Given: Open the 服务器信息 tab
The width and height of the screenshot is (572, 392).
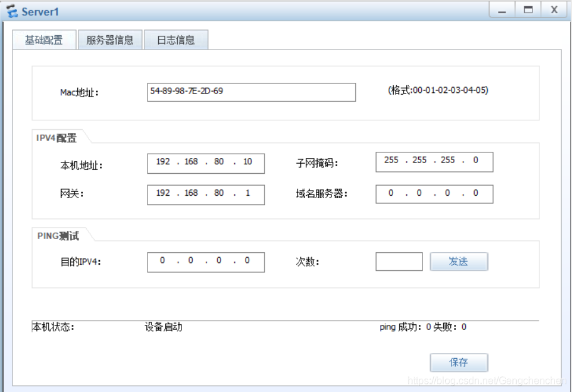Looking at the screenshot, I should [x=110, y=40].
